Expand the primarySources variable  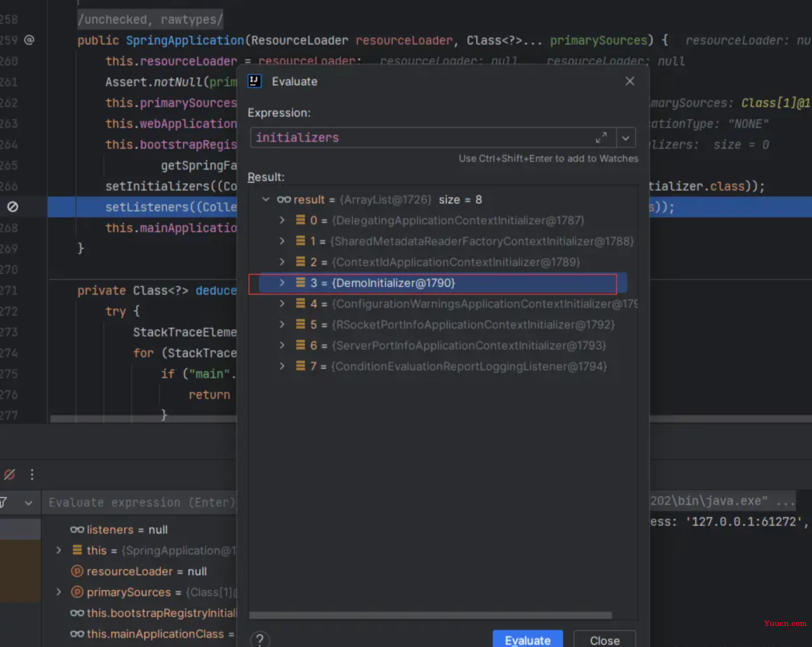59,592
